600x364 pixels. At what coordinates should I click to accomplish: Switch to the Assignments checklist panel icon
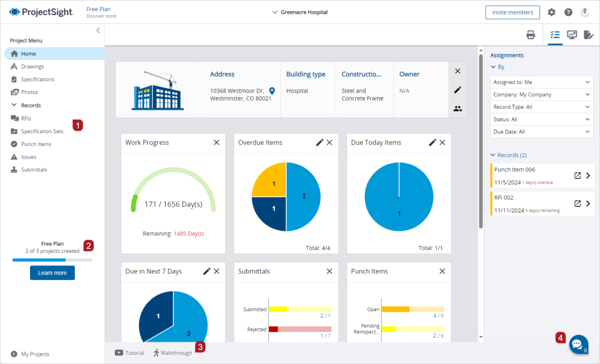[x=555, y=35]
